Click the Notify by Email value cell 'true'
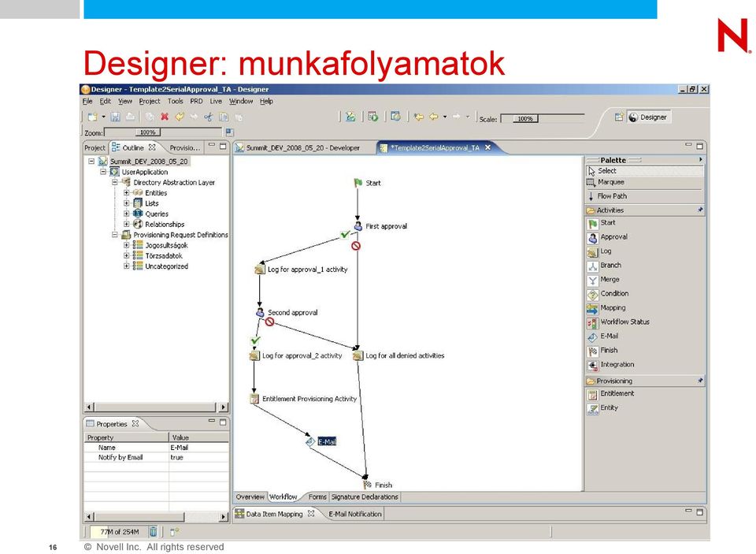The image size is (756, 554). pos(198,458)
